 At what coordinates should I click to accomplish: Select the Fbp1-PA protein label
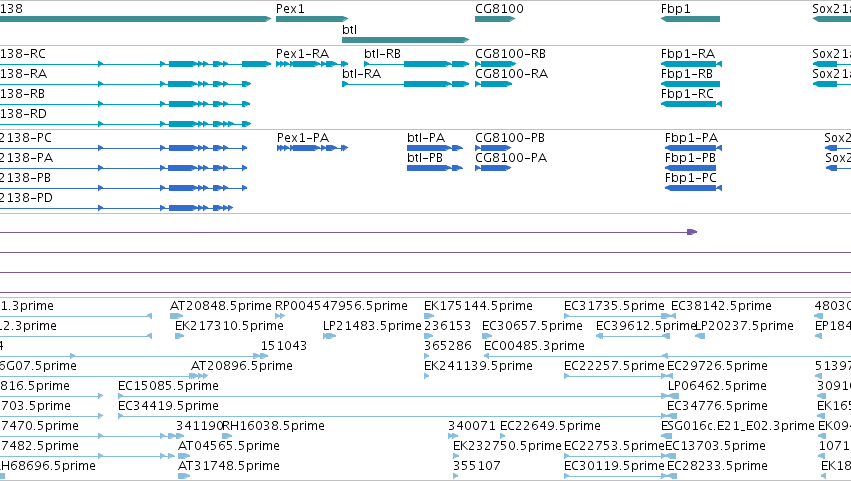point(691,138)
